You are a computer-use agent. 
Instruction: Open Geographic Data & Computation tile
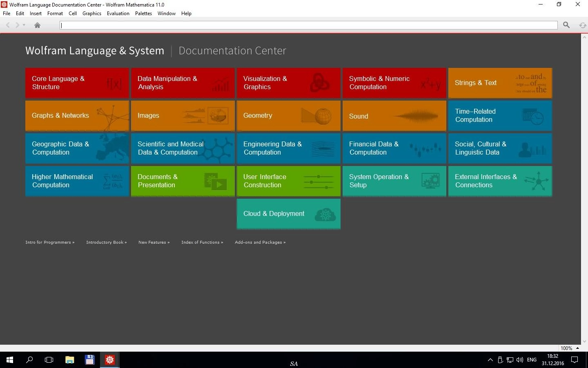[x=77, y=148]
